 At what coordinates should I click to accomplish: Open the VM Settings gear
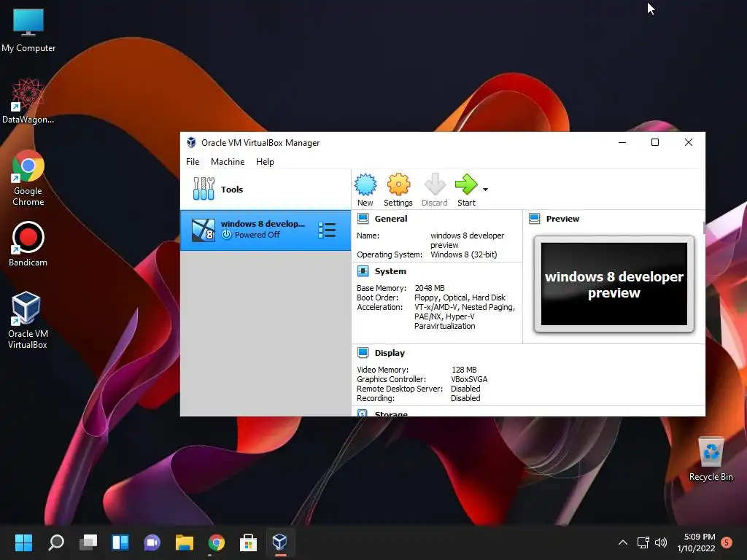(398, 190)
